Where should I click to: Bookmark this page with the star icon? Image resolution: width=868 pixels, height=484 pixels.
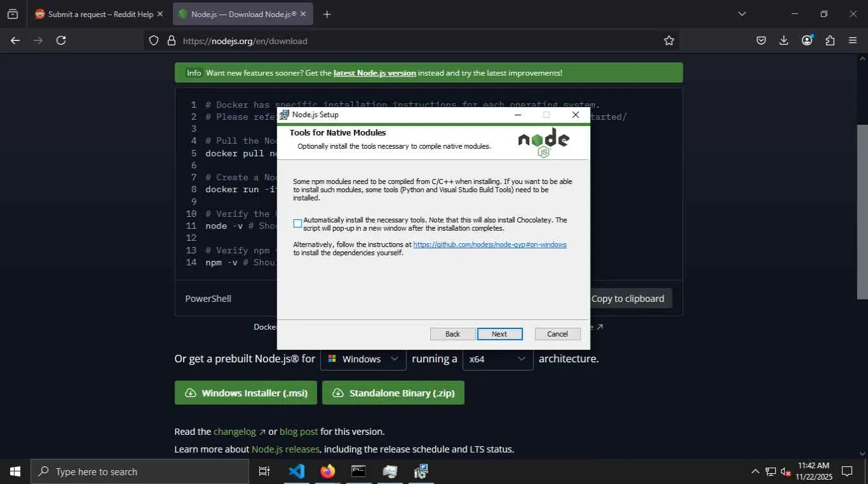click(x=669, y=40)
